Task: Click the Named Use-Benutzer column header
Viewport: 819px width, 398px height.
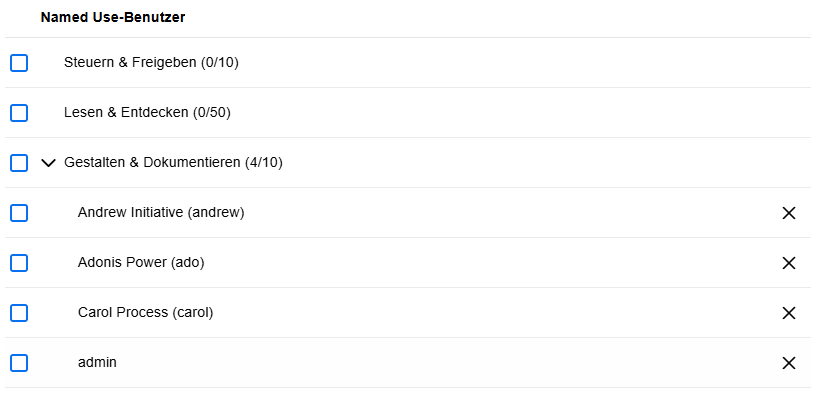Action: pos(113,17)
